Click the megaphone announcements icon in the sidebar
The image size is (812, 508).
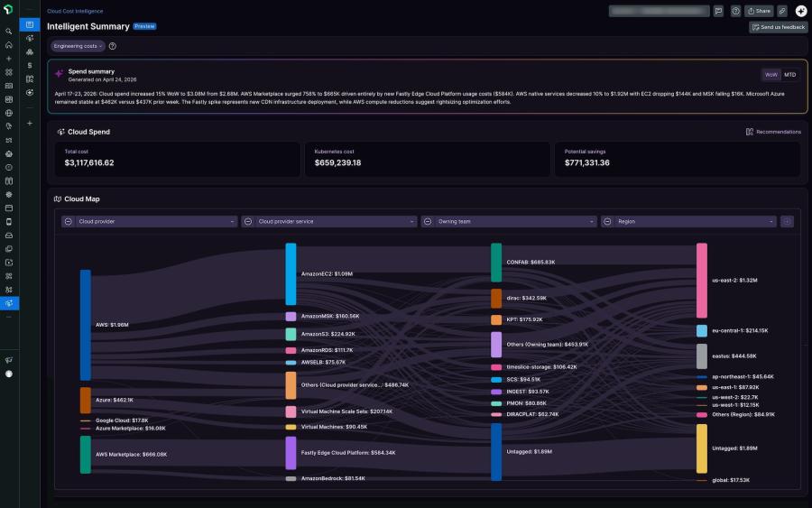click(x=9, y=360)
